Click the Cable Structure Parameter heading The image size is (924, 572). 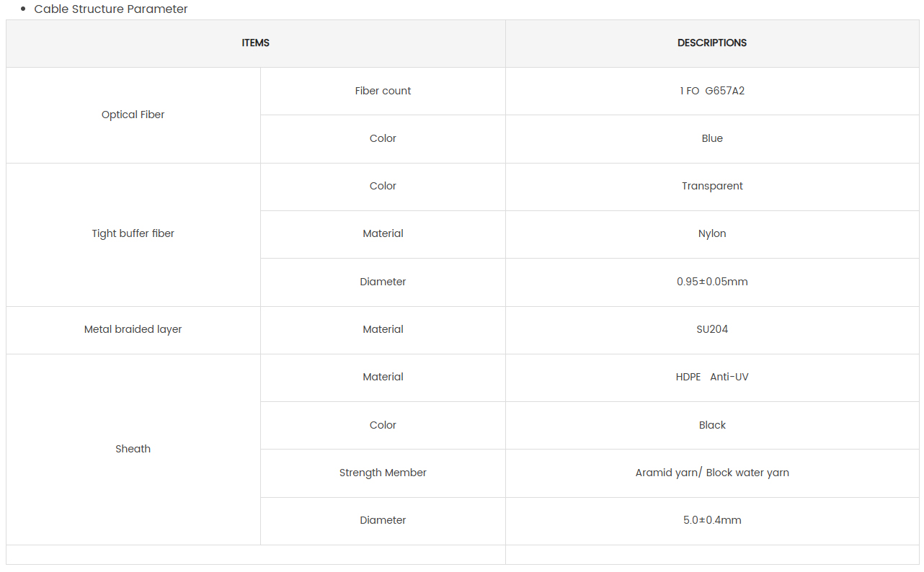(111, 9)
